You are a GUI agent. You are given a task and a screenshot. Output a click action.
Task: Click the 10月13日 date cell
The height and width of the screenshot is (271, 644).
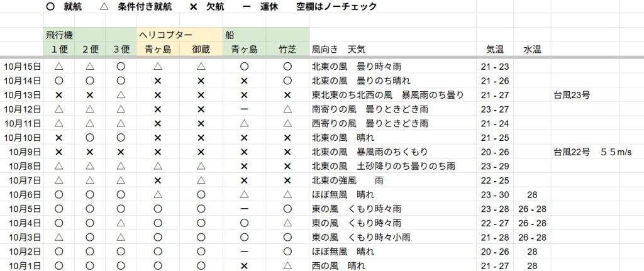(x=22, y=94)
